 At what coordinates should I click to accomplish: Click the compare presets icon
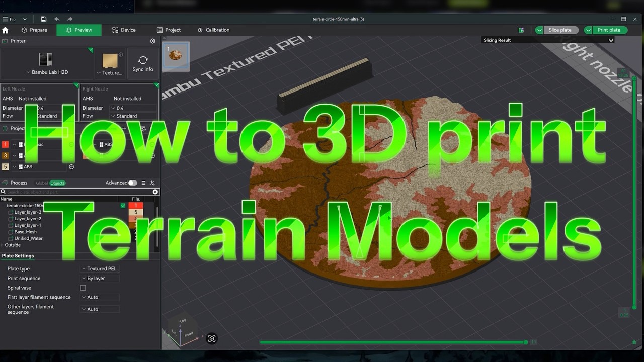152,183
